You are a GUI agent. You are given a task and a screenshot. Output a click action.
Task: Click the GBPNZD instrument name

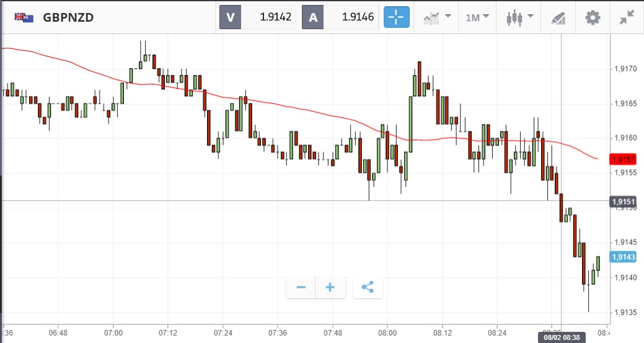pos(68,17)
